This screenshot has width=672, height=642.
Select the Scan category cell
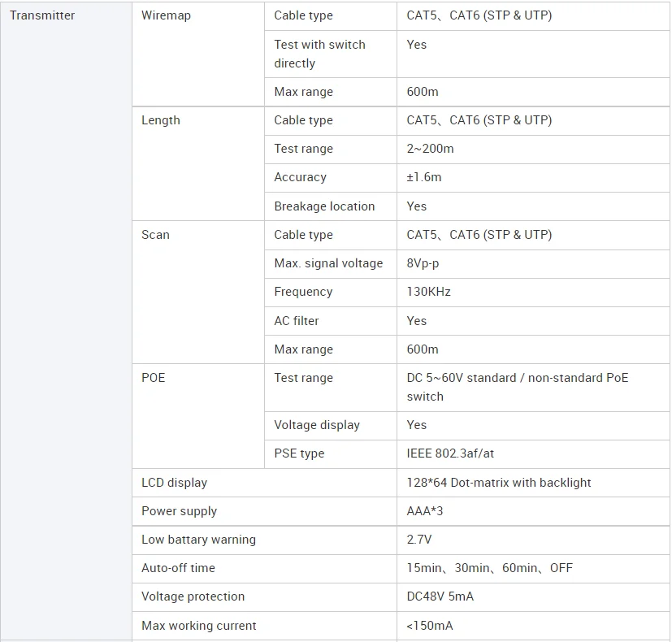[x=155, y=235]
